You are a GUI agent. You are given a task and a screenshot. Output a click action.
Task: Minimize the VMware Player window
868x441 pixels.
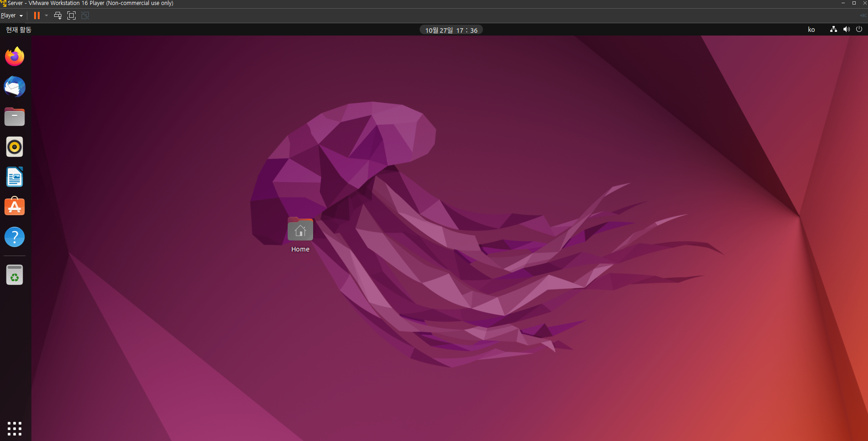(x=843, y=3)
